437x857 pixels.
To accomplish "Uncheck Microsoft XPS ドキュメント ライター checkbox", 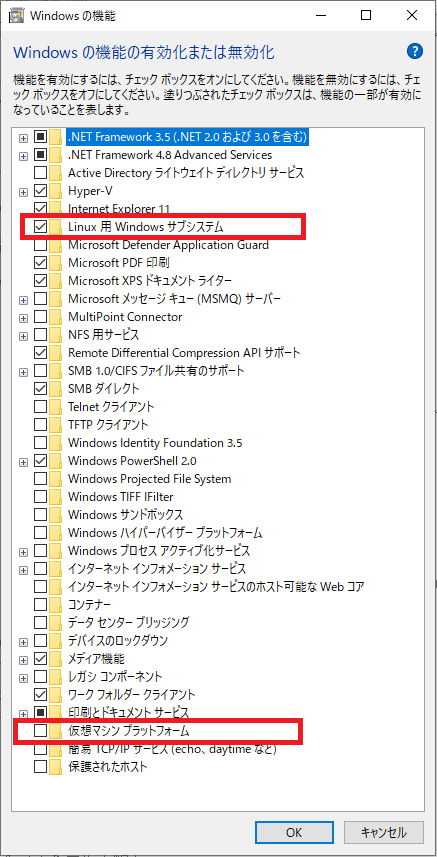I will (40, 281).
